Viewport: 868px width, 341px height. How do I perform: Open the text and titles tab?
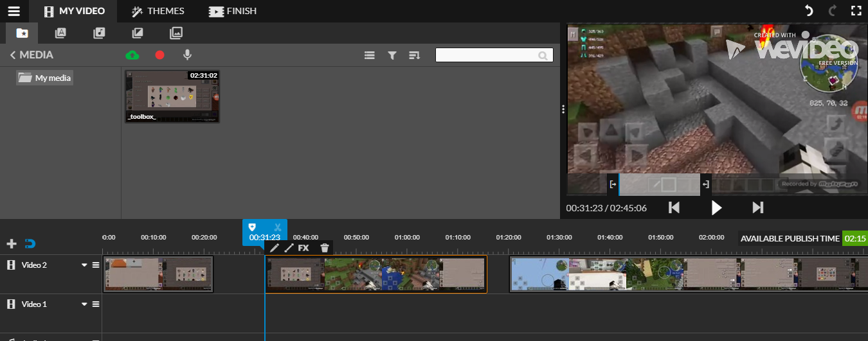click(x=60, y=33)
